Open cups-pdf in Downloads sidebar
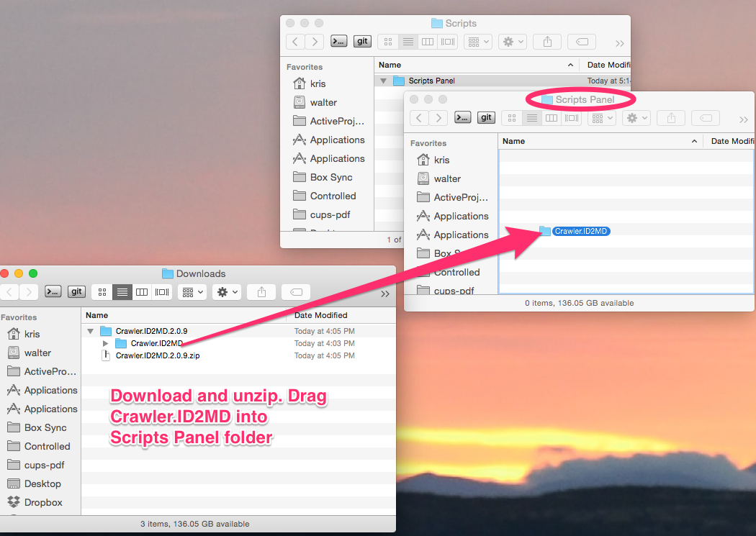This screenshot has width=756, height=536. point(44,465)
